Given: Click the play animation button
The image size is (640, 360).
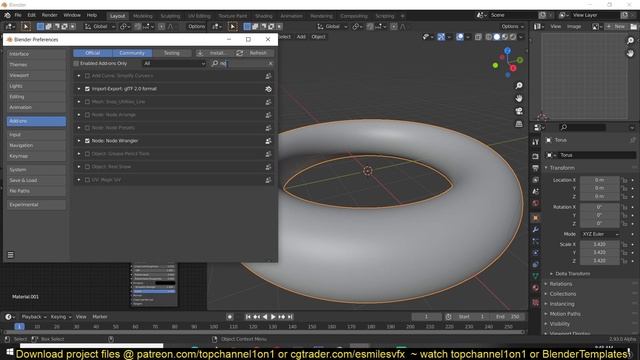Looking at the screenshot, I should pos(273,317).
